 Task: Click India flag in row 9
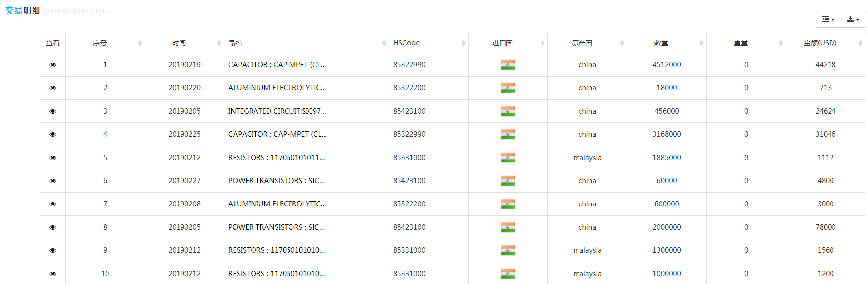507,250
